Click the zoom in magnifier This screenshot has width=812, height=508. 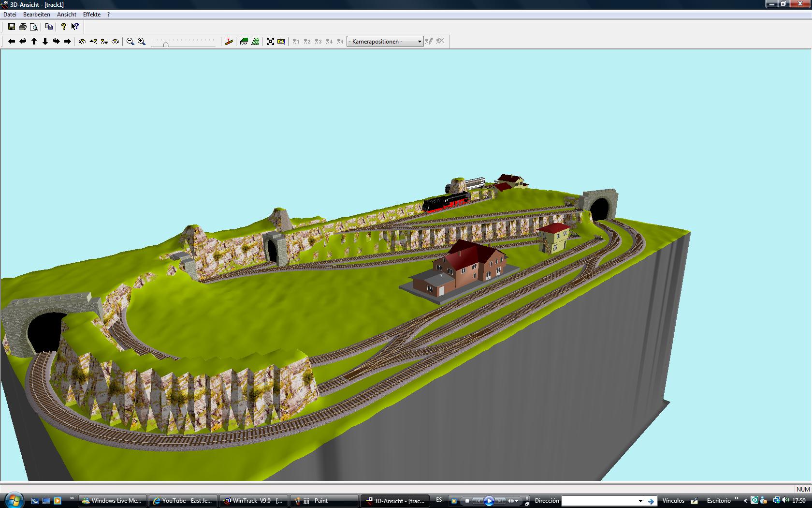point(142,42)
